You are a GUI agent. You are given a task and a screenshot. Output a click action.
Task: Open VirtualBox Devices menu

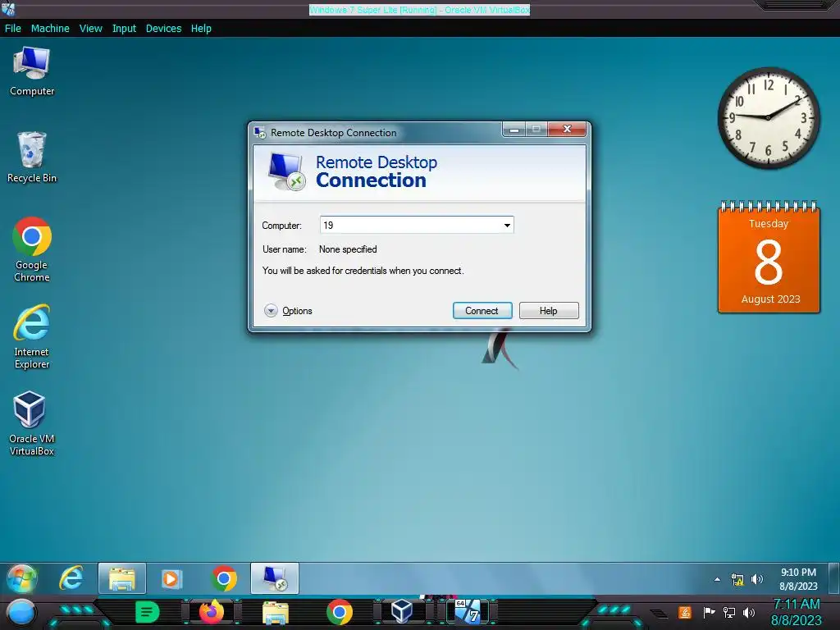(x=163, y=29)
